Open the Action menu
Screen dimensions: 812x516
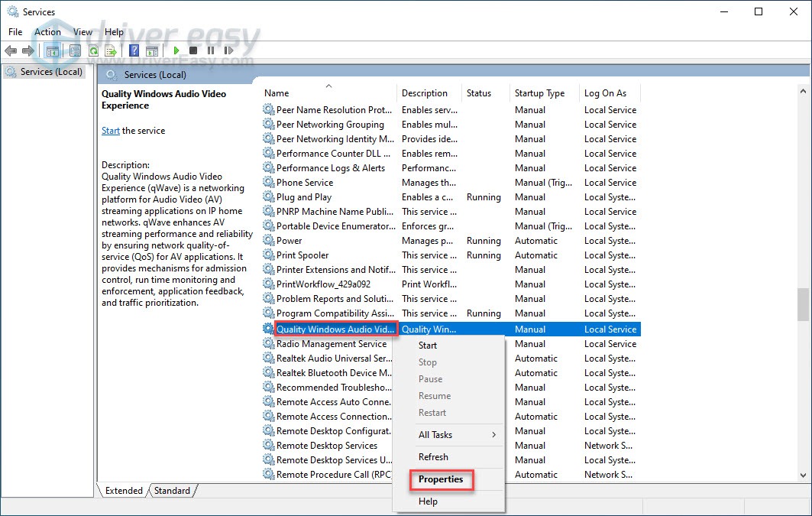(x=47, y=32)
